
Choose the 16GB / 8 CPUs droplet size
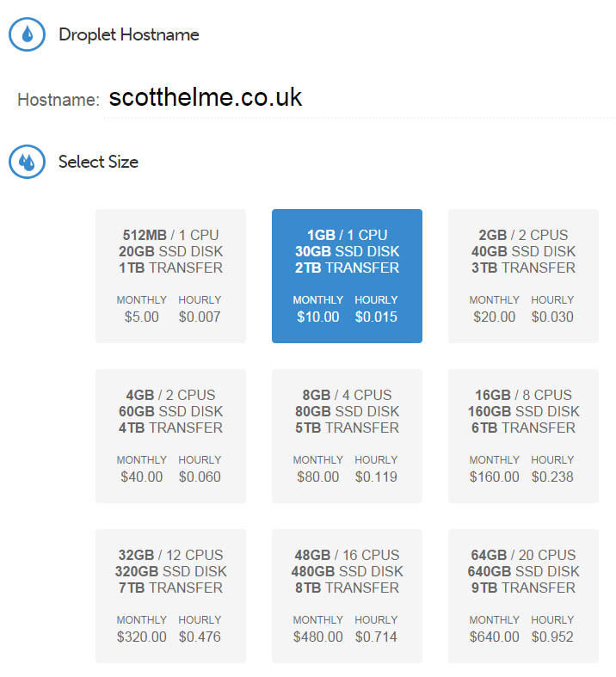(x=523, y=435)
